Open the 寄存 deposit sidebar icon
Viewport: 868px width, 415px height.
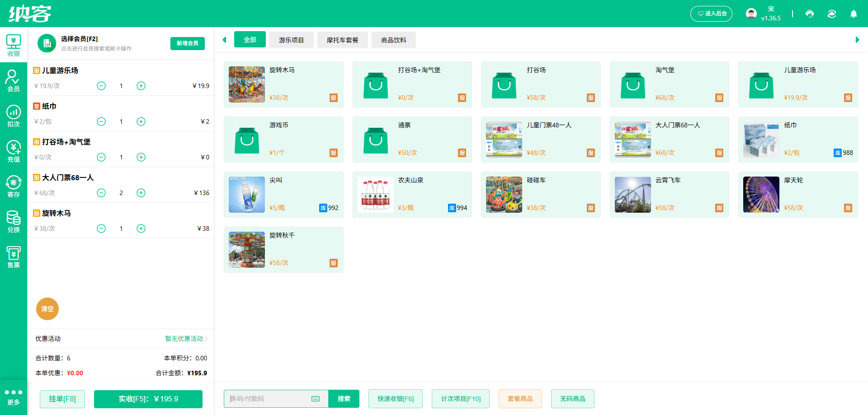point(14,187)
